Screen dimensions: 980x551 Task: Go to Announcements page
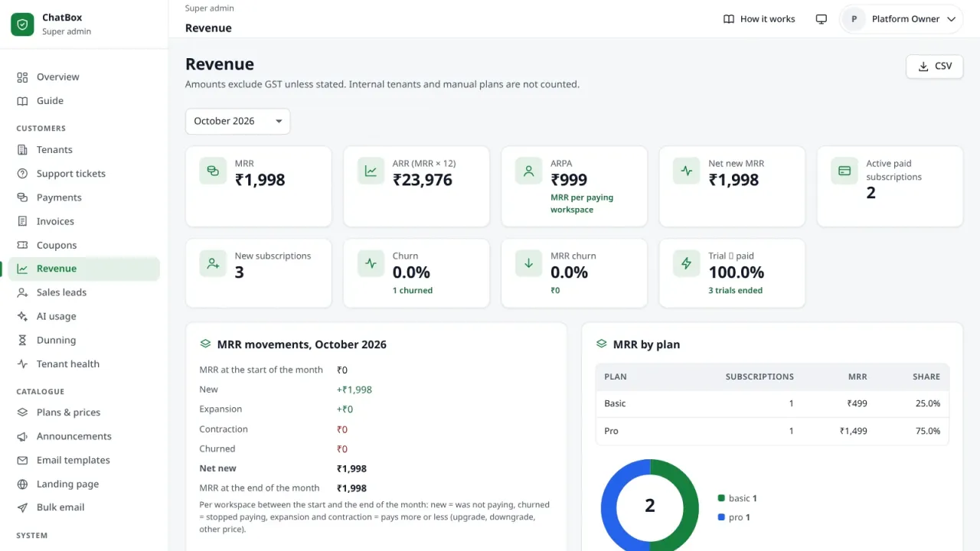coord(83,436)
